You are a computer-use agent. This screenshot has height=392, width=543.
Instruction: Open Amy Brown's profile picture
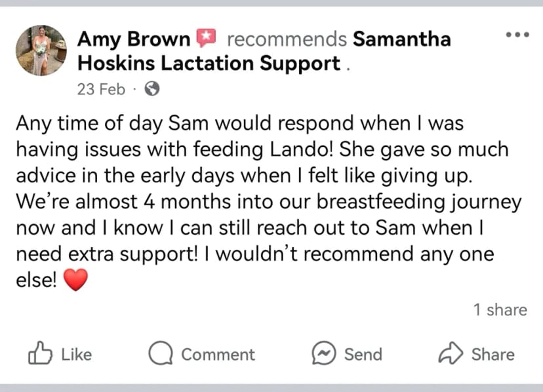pyautogui.click(x=41, y=50)
